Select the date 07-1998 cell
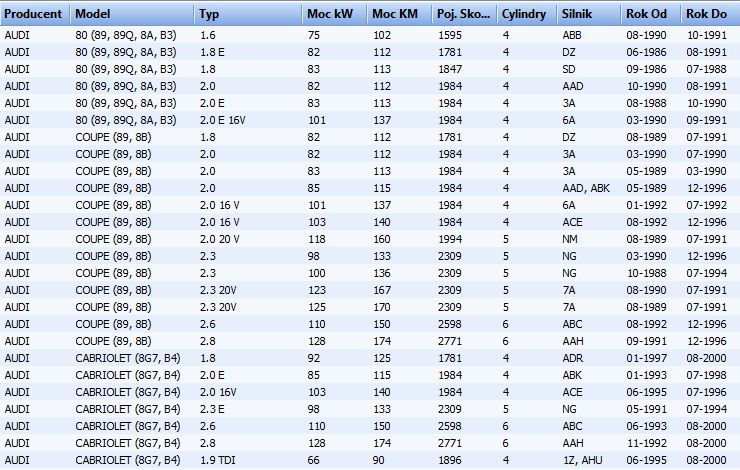 [706, 375]
